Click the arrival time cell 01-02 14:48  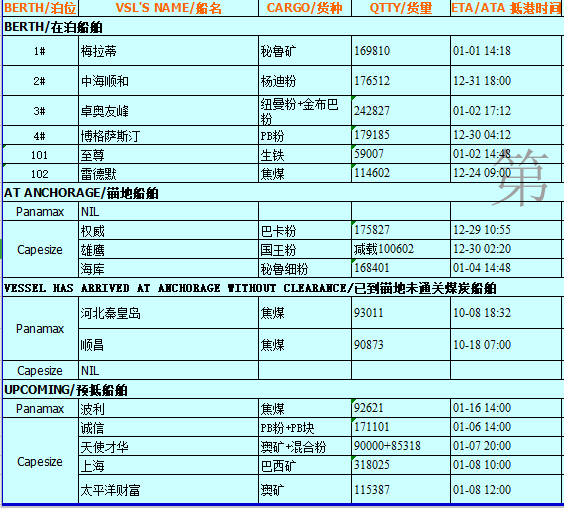506,154
